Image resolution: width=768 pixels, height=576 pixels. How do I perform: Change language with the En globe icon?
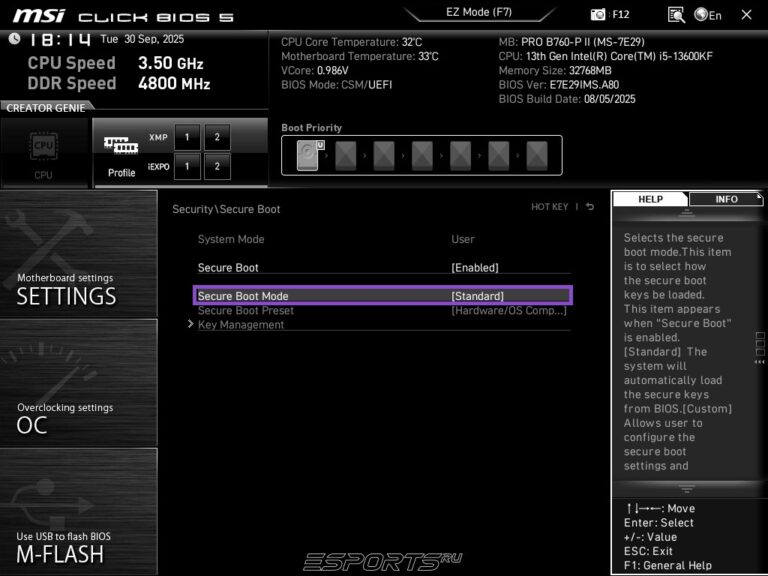pos(708,14)
